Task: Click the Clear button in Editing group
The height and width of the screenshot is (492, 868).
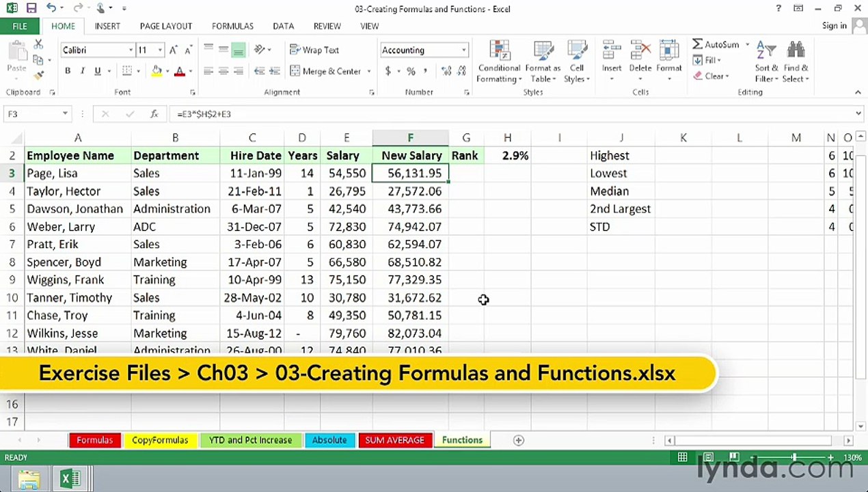Action: [711, 76]
